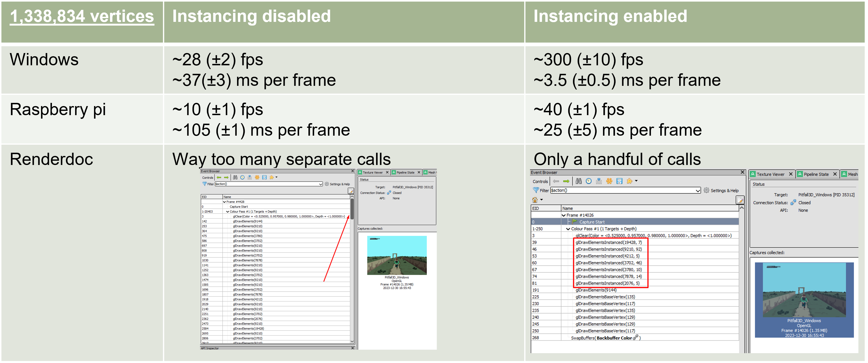Collapse Colour Pass #1 under Frame #14026
868x363 pixels.
coord(568,229)
